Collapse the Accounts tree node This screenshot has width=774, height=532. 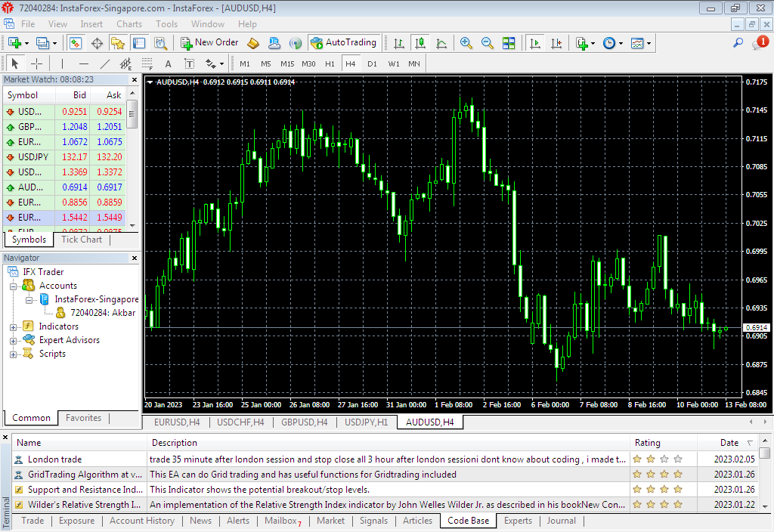pos(14,286)
